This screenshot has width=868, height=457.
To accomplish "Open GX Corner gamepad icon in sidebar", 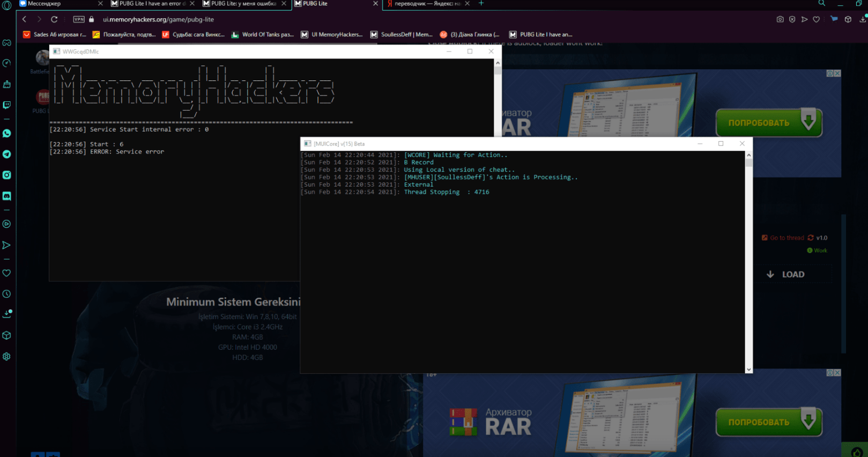I will click(6, 42).
